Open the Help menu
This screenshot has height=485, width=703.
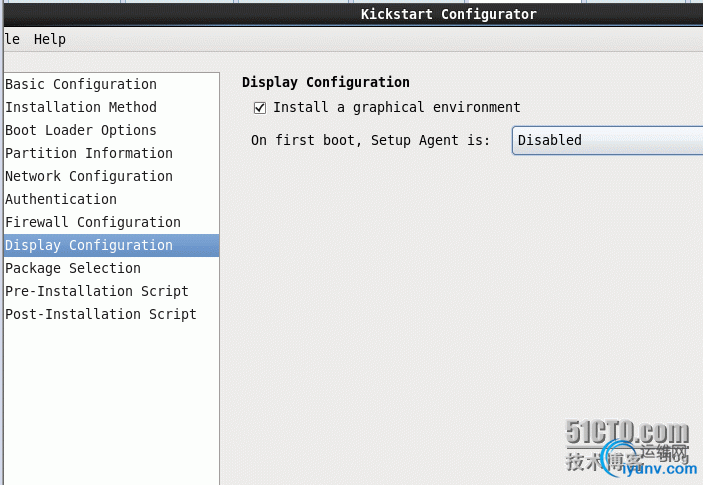click(x=50, y=39)
